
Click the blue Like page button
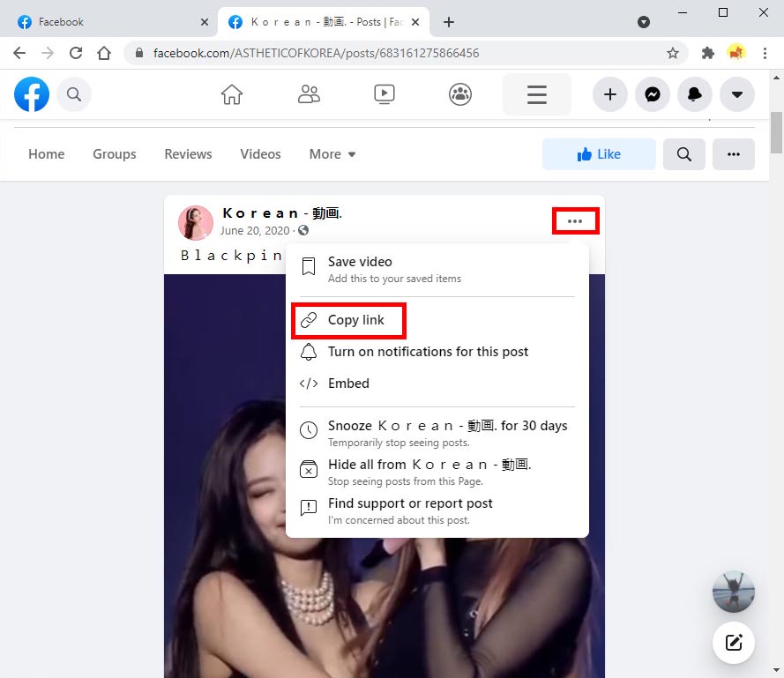coord(599,154)
